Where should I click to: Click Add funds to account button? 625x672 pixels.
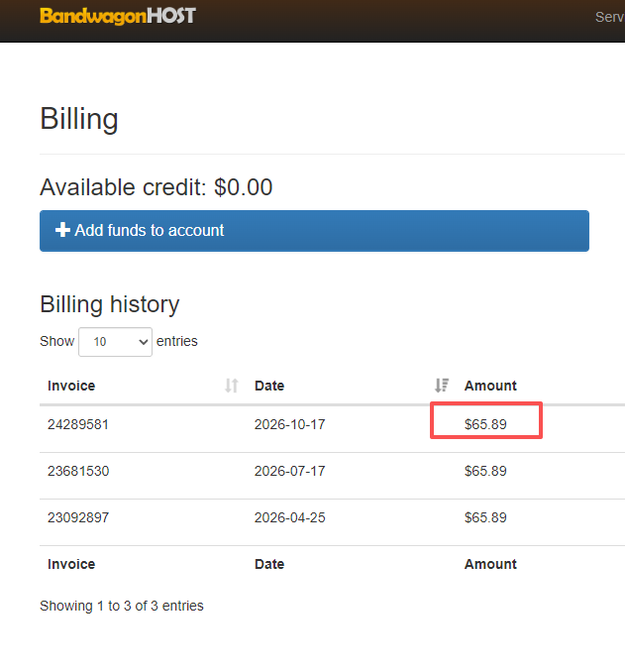pos(314,231)
